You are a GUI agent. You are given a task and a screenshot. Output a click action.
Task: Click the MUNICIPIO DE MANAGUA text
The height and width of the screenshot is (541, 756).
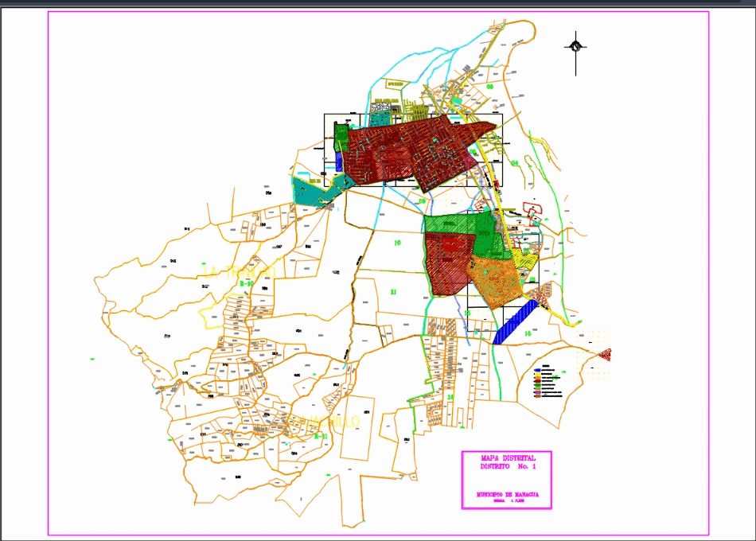(508, 494)
